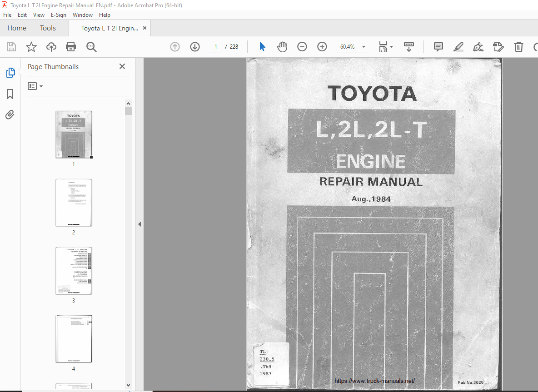This screenshot has height=392, width=538.
Task: Decrease zoom with the minus button
Action: pos(302,46)
